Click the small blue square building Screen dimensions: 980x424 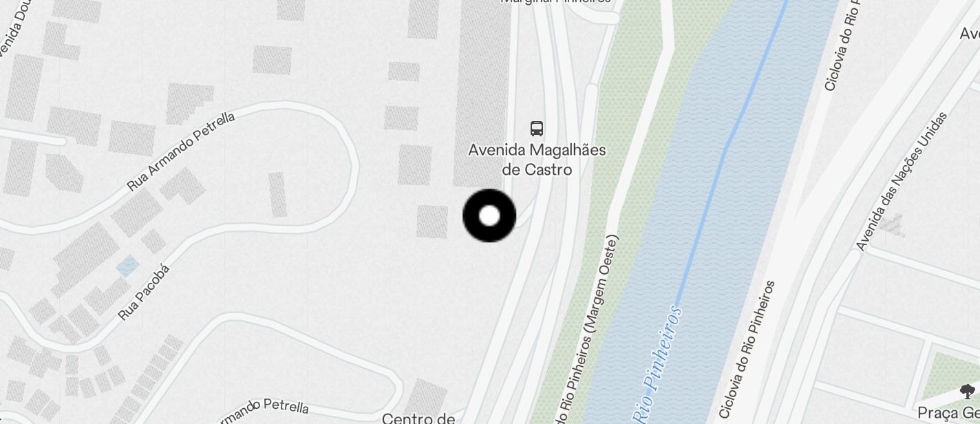click(128, 266)
